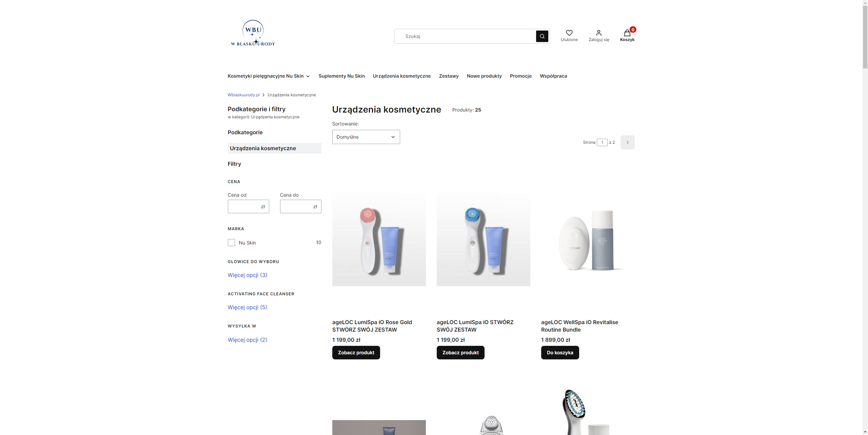Open Ulubione heart favorites icon
Image resolution: width=868 pixels, height=435 pixels.
[x=569, y=33]
